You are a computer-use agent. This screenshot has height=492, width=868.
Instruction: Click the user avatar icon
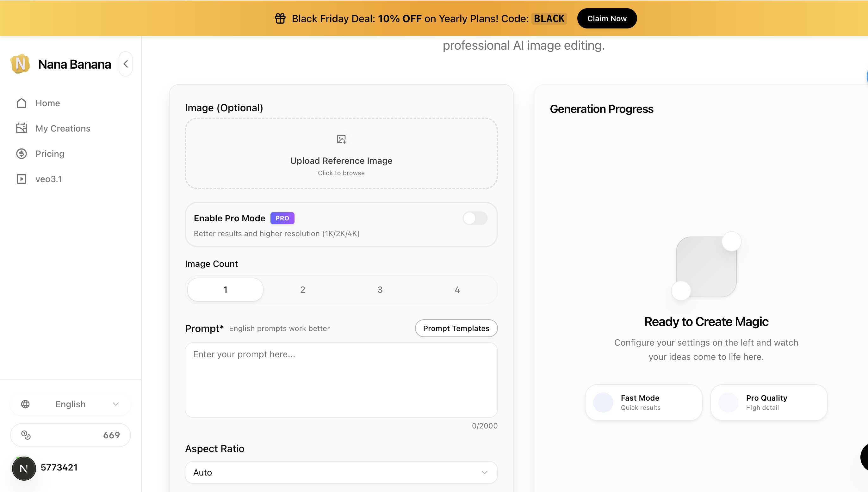tap(24, 468)
